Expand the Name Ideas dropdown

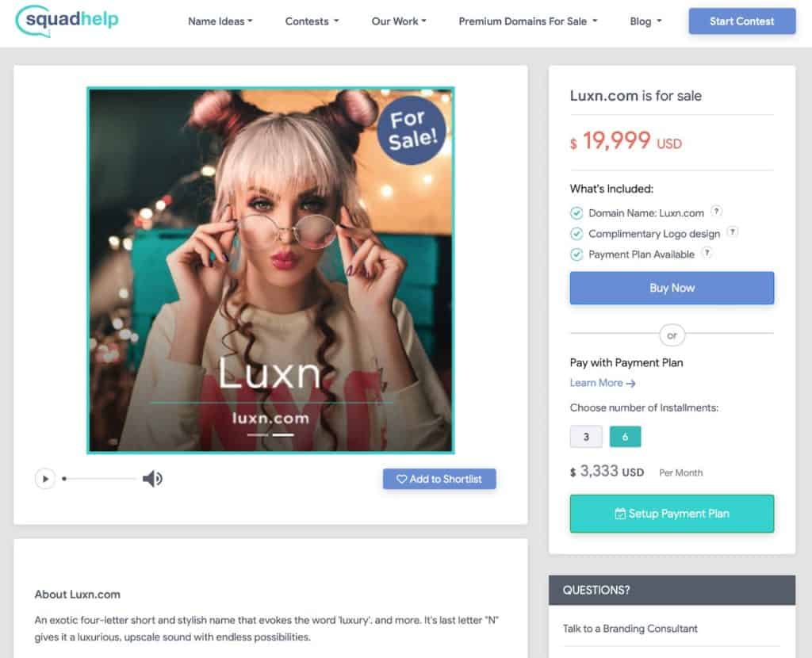click(x=220, y=21)
